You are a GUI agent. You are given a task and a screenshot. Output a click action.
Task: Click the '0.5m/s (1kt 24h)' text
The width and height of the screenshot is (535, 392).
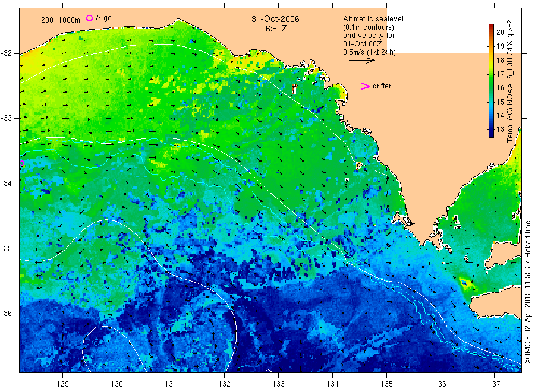370,52
